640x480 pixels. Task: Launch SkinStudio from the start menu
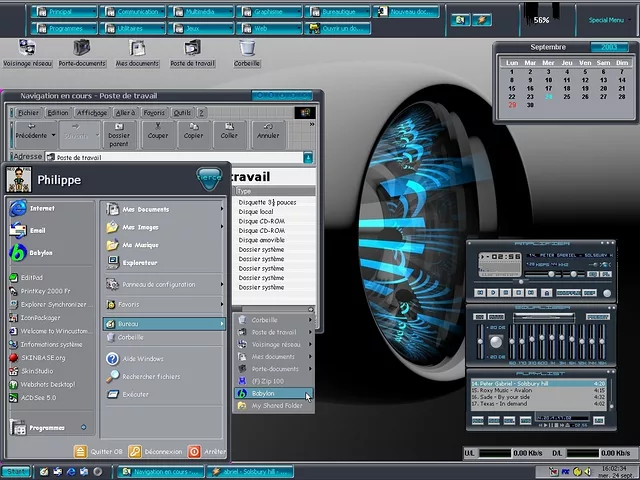(x=37, y=370)
